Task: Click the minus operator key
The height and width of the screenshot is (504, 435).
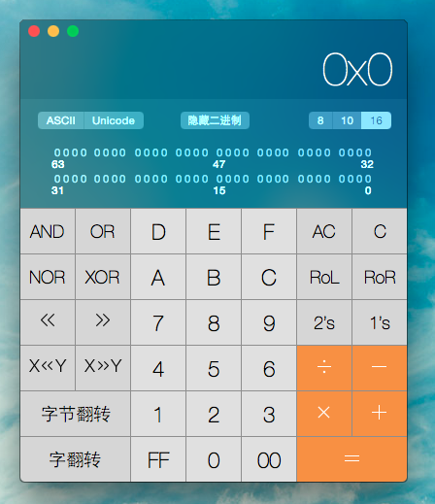Action: (380, 368)
